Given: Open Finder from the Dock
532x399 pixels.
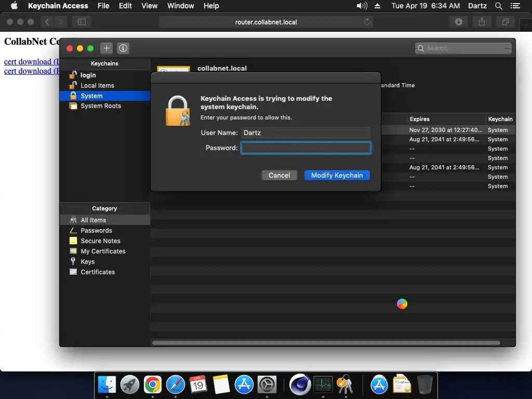Looking at the screenshot, I should (x=107, y=385).
